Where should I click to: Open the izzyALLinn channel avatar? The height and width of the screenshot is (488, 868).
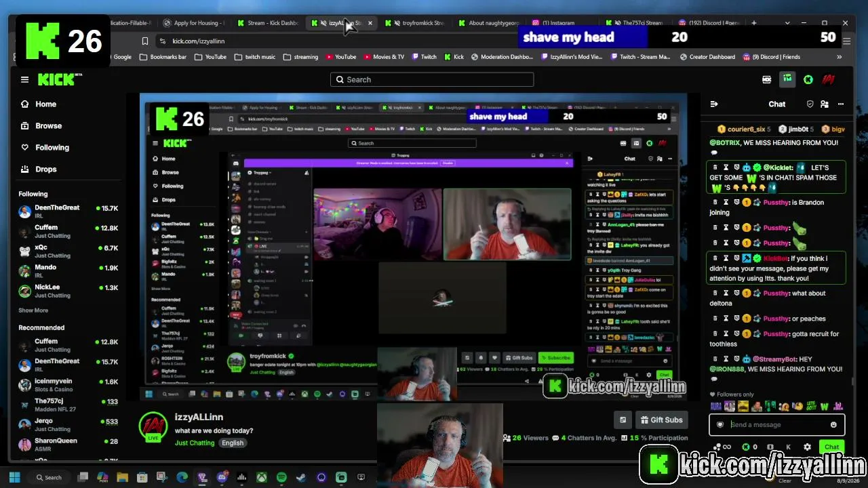(x=153, y=427)
